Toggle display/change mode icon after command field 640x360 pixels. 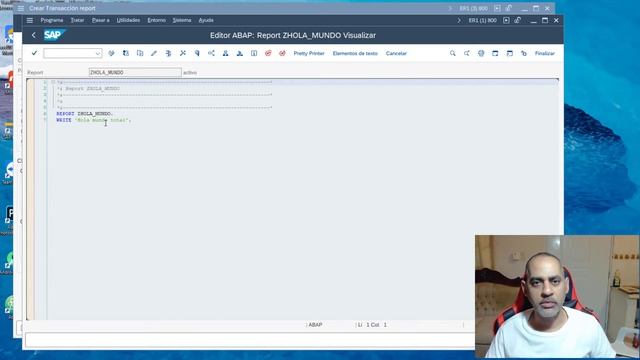click(111, 53)
